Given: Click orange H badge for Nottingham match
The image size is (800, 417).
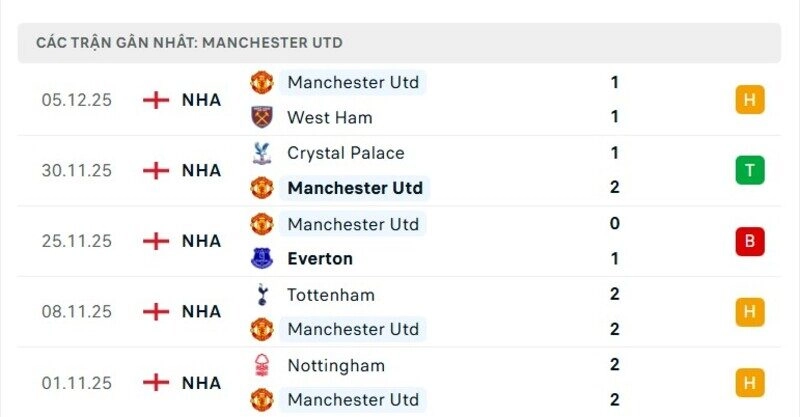Looking at the screenshot, I should [749, 382].
